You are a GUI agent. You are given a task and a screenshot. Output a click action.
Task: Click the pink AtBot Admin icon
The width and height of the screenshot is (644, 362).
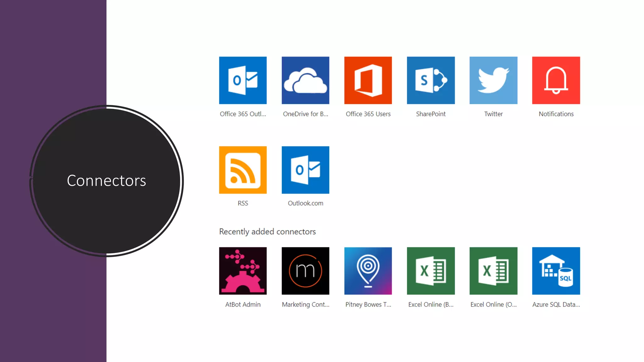243,271
